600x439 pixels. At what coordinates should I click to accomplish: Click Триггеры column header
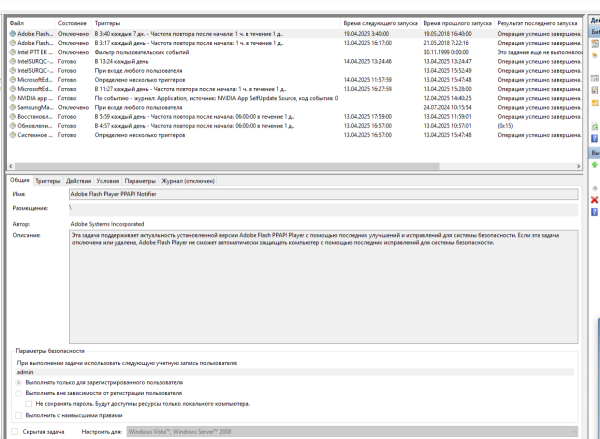(216, 23)
